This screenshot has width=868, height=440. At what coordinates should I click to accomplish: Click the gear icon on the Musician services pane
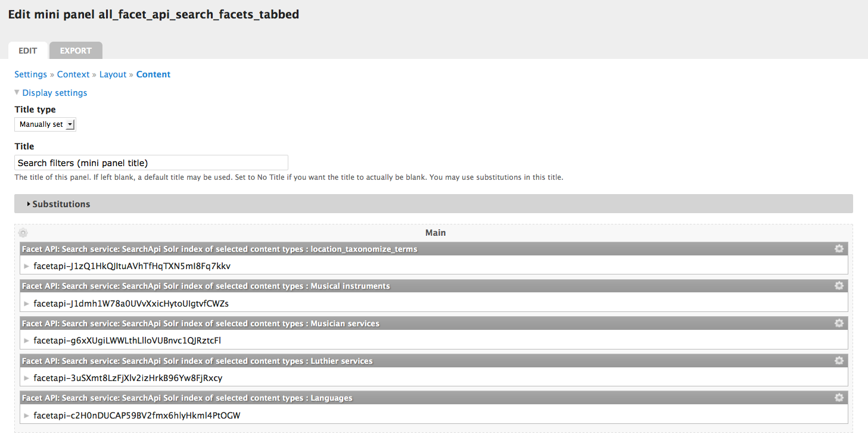(839, 323)
